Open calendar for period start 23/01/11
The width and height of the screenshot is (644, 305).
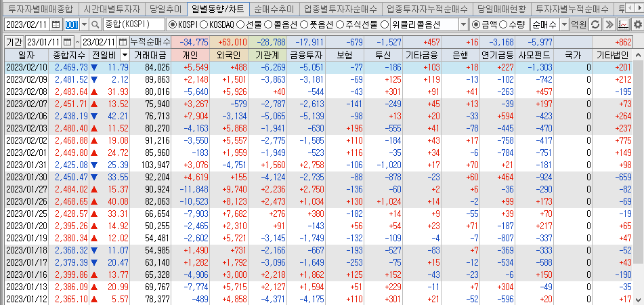(68, 42)
